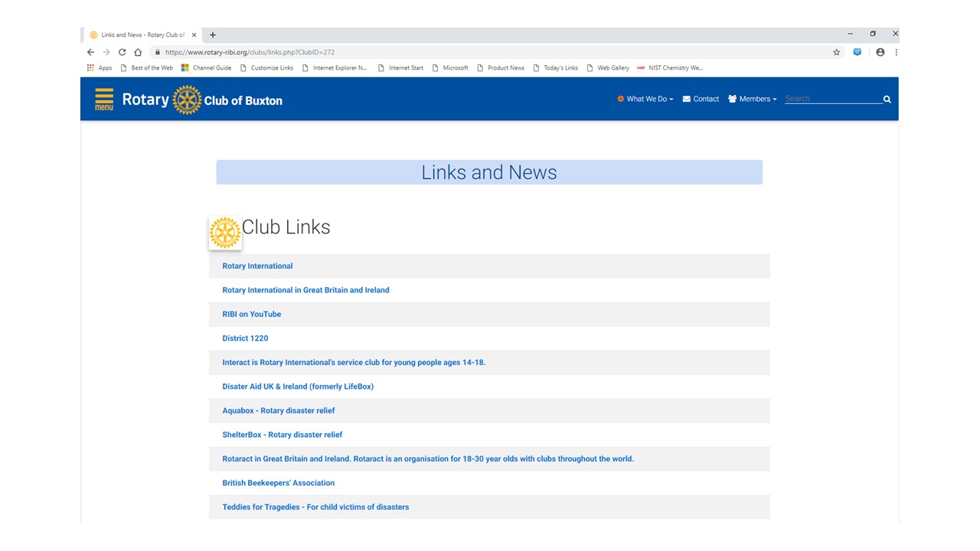Click in the Search field
This screenshot has width=980, height=551.
click(x=833, y=99)
